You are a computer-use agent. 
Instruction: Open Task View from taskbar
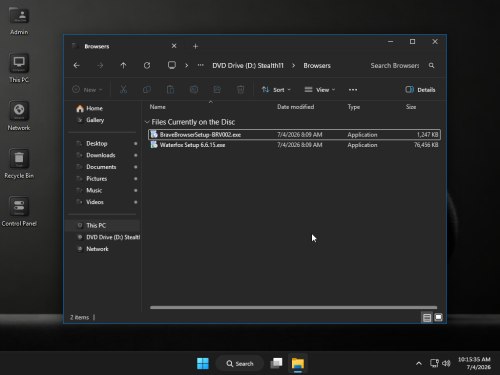click(276, 363)
